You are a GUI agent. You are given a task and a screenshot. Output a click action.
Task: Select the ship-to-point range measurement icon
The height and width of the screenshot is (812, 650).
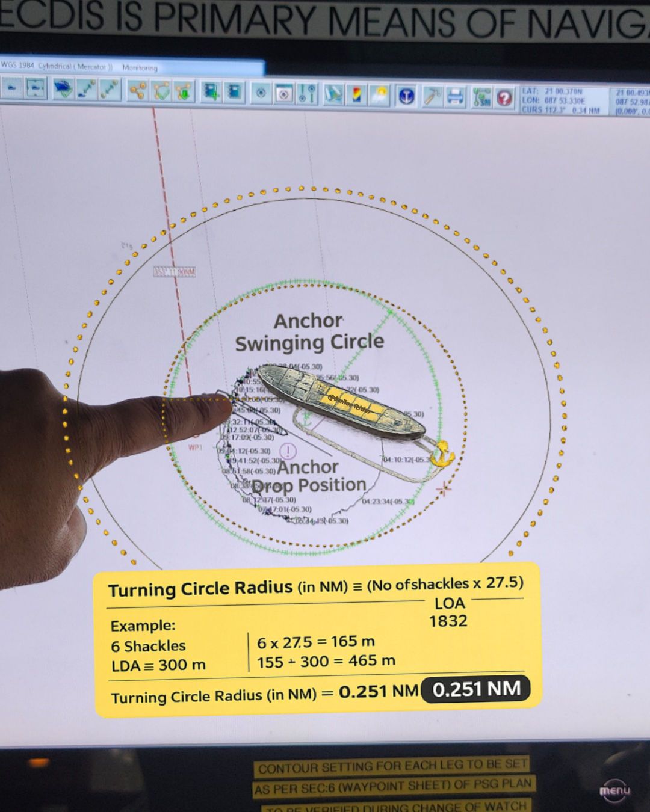pyautogui.click(x=87, y=90)
